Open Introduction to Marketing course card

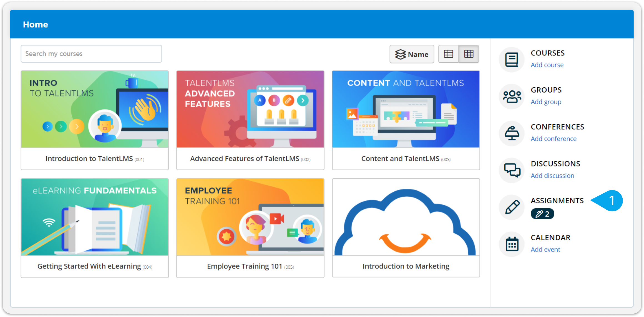point(406,228)
